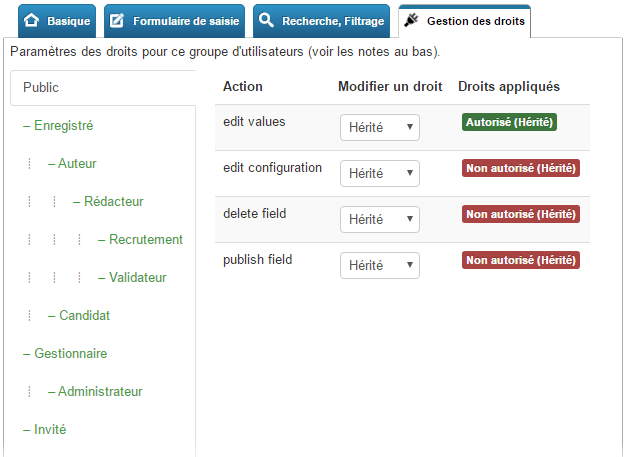Screen dimensions: 636x457
Task: Open the publish field permission dropdown
Action: point(380,265)
